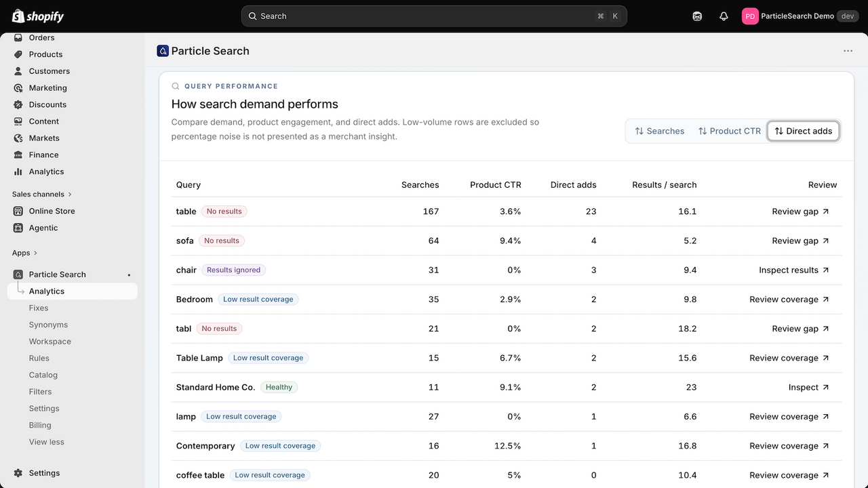Click the Shopify logo
The height and width of the screenshot is (488, 868).
pos(38,16)
